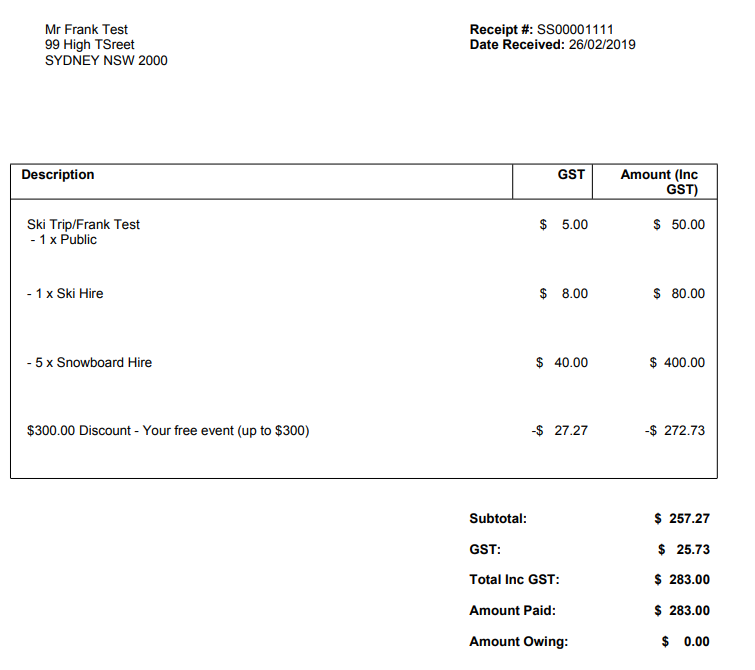Click the 5 x Snowboard Hire item
Viewport: 755px width, 670px height.
(89, 362)
